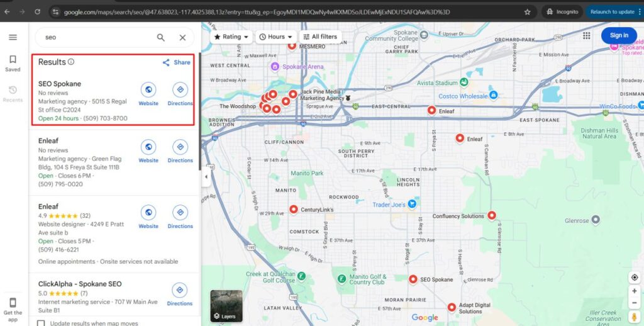Click the Enleaf pin near E 8th Ave
Viewport: 644px width, 326px height.
pyautogui.click(x=460, y=138)
